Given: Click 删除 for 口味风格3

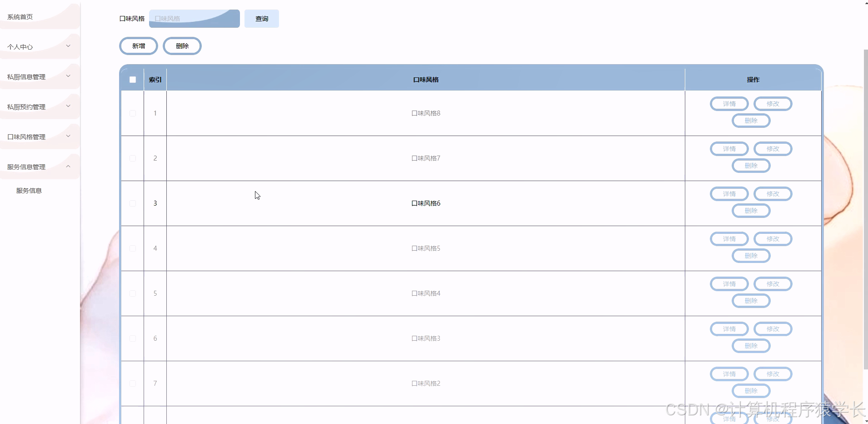Looking at the screenshot, I should pos(751,346).
